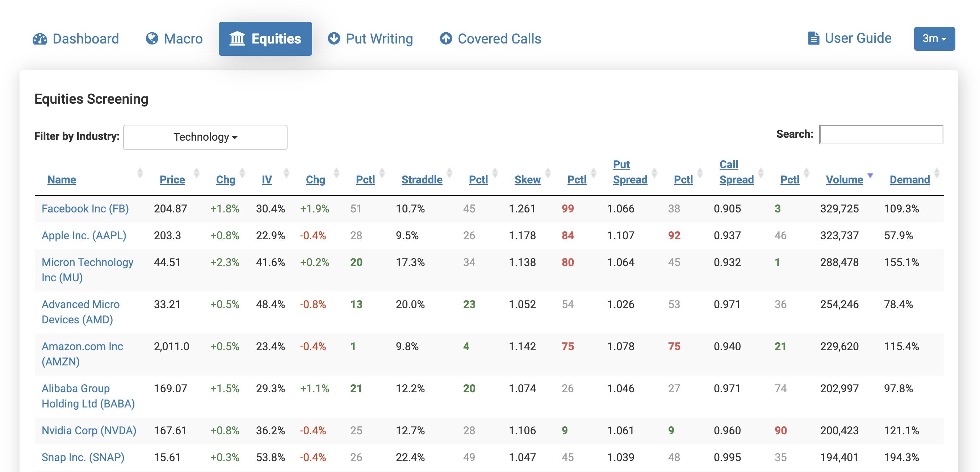This screenshot has width=980, height=472.
Task: Click the Dashboard gauge icon
Action: pos(40,39)
